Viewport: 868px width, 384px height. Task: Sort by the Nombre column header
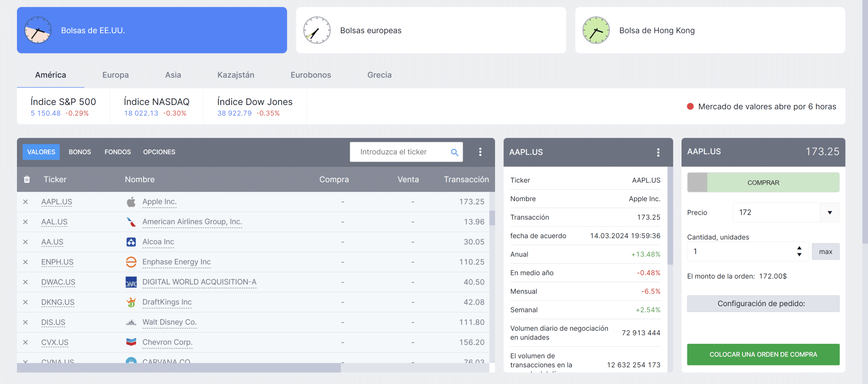(x=140, y=180)
